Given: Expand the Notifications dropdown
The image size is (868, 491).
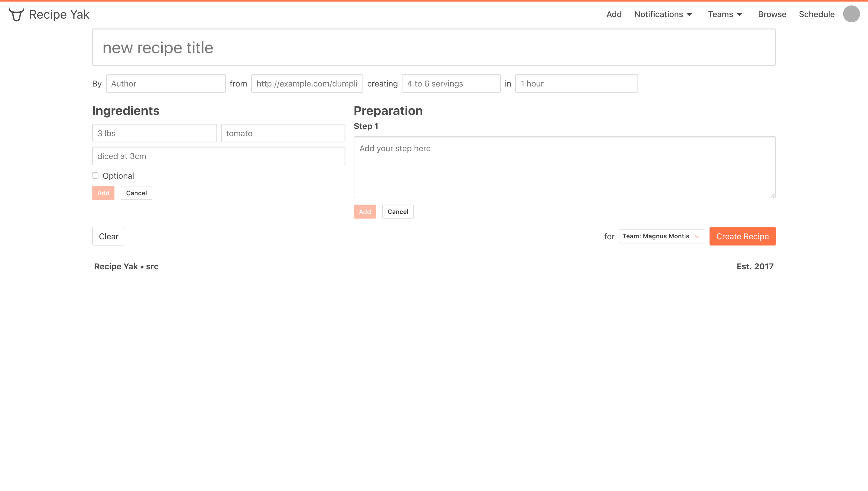Looking at the screenshot, I should point(663,14).
